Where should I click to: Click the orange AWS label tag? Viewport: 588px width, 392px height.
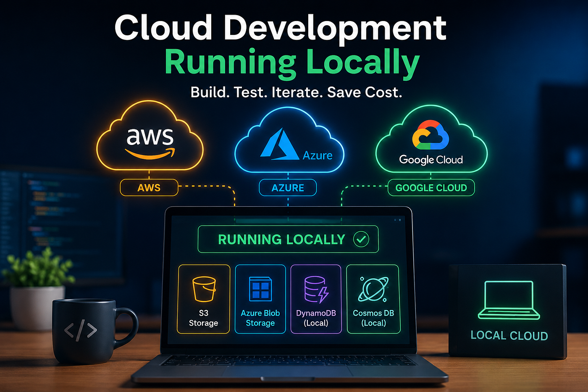pos(149,188)
